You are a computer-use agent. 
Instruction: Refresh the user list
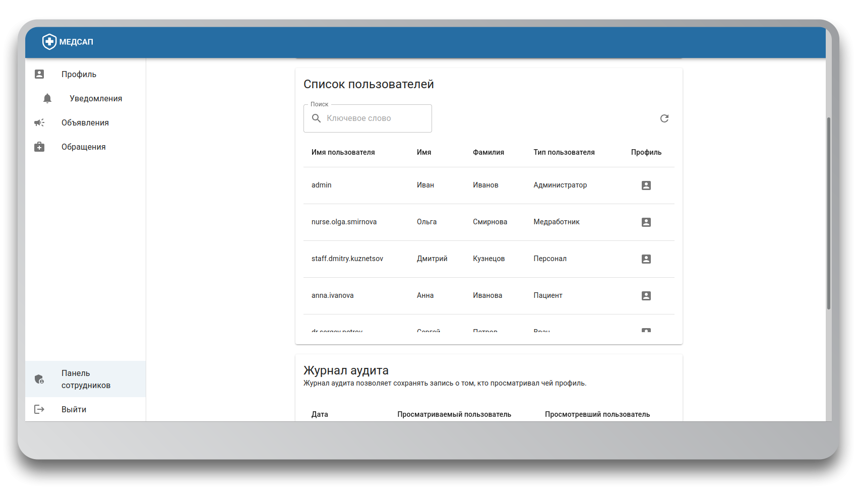(664, 118)
